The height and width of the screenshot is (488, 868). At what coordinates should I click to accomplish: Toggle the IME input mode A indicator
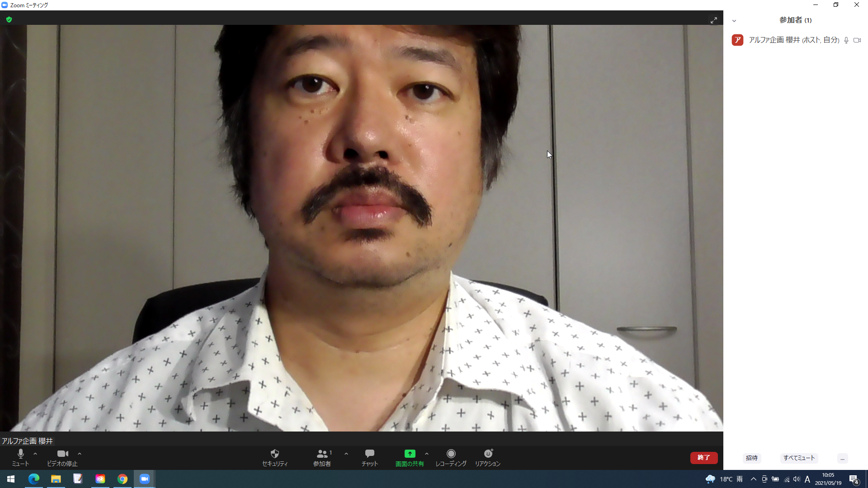pyautogui.click(x=807, y=479)
